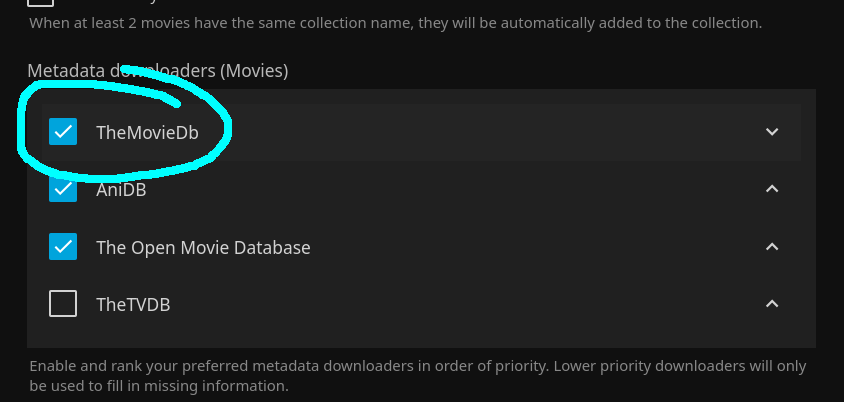844x402 pixels.
Task: Raise The Open Movie Database priority
Action: click(x=771, y=246)
